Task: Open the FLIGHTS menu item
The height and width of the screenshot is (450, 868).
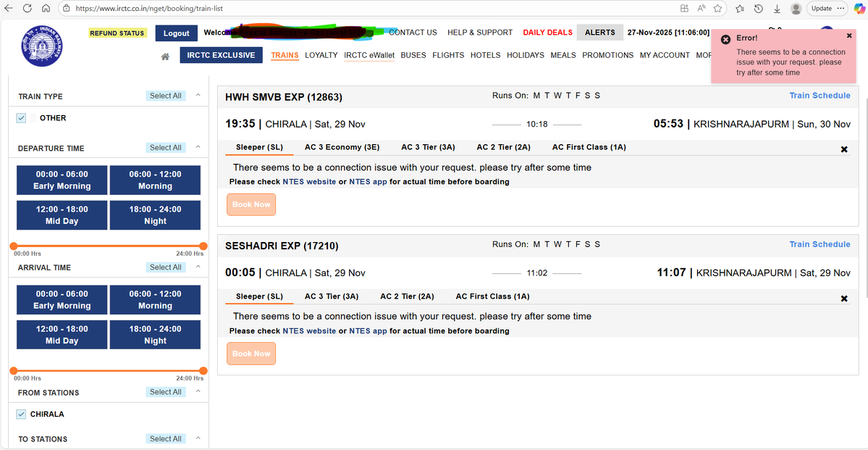Action: [448, 55]
